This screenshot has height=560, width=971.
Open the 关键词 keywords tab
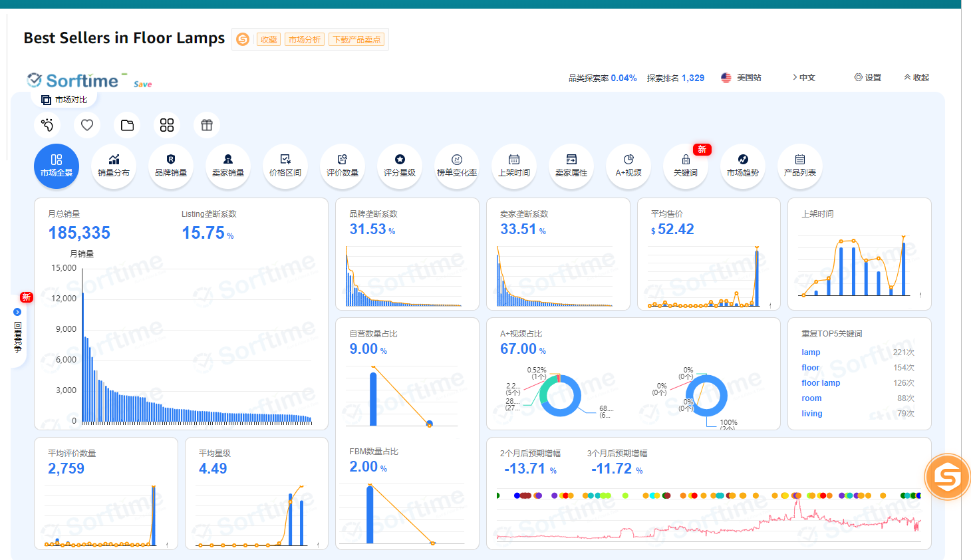686,166
